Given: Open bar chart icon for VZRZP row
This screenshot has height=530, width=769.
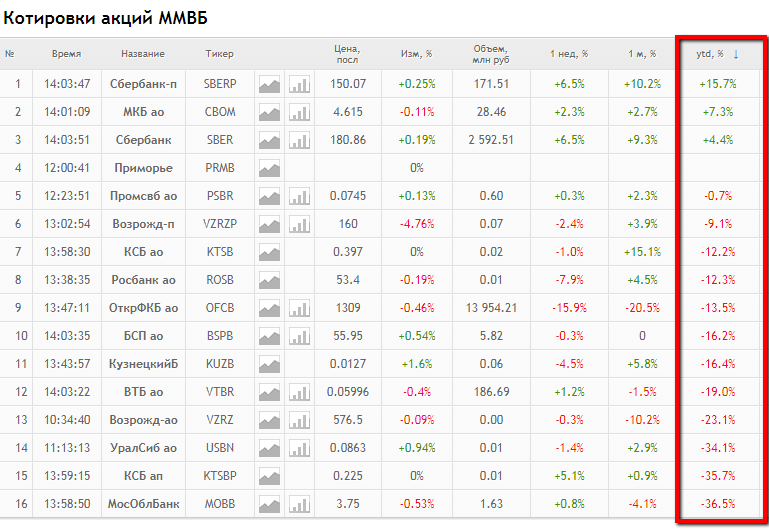Looking at the screenshot, I should click(299, 224).
